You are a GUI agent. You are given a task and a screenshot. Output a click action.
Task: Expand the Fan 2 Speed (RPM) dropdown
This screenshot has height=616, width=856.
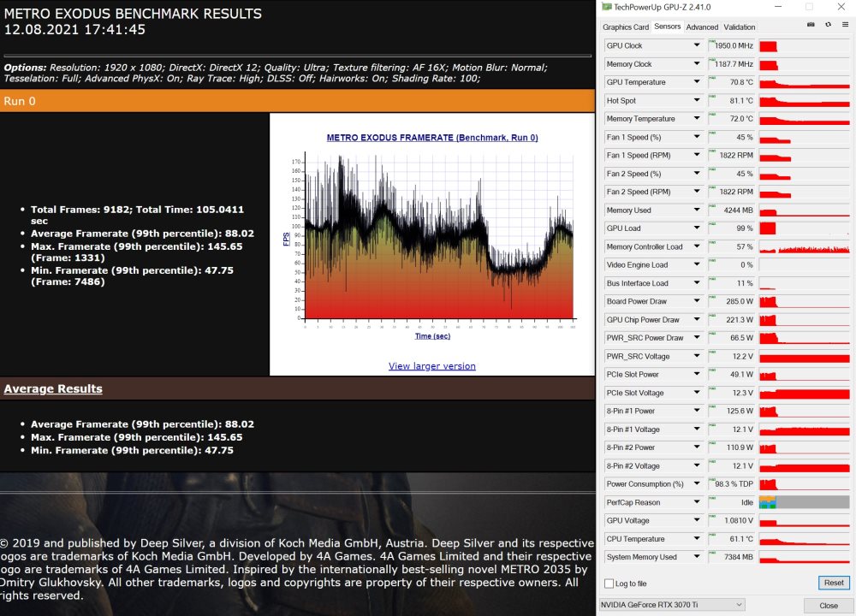697,192
